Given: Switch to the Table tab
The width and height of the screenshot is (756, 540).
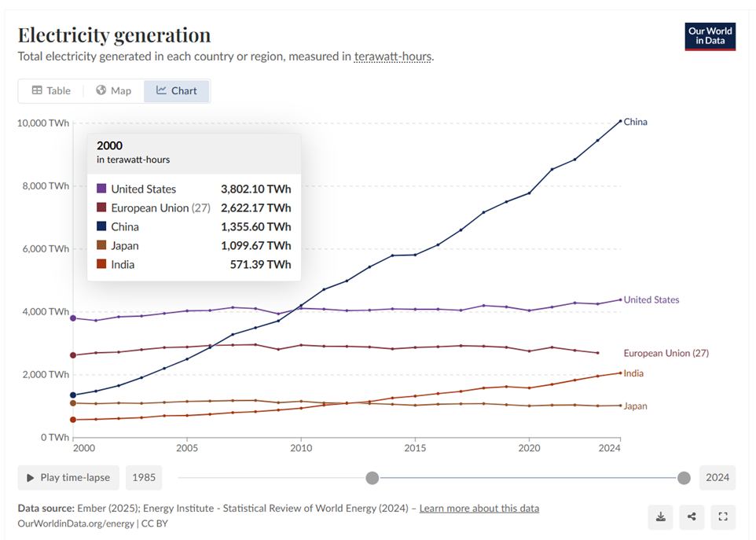Looking at the screenshot, I should coord(51,90).
